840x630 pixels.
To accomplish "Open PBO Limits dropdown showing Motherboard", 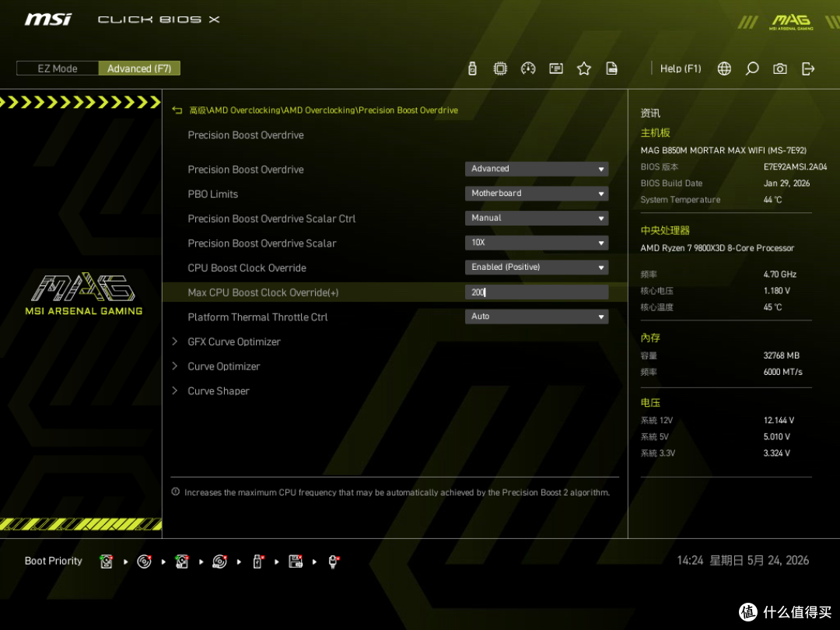I will pos(537,194).
